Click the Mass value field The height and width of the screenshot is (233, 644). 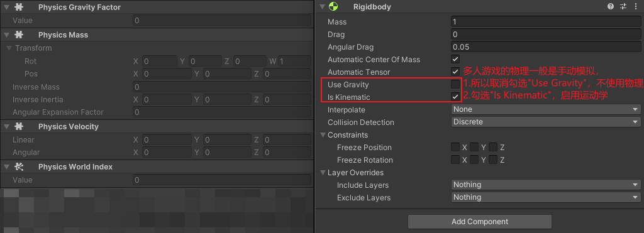(x=546, y=21)
